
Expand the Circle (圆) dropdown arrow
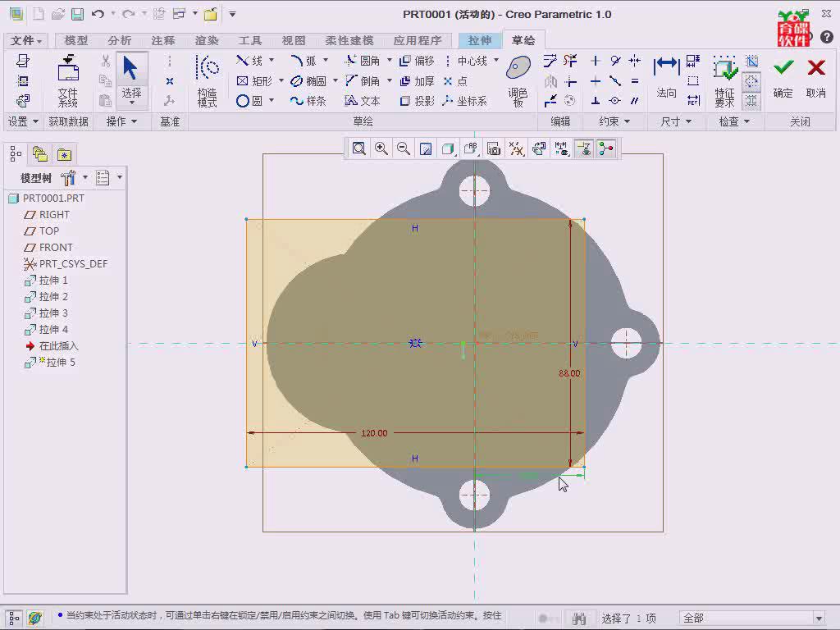[x=272, y=100]
